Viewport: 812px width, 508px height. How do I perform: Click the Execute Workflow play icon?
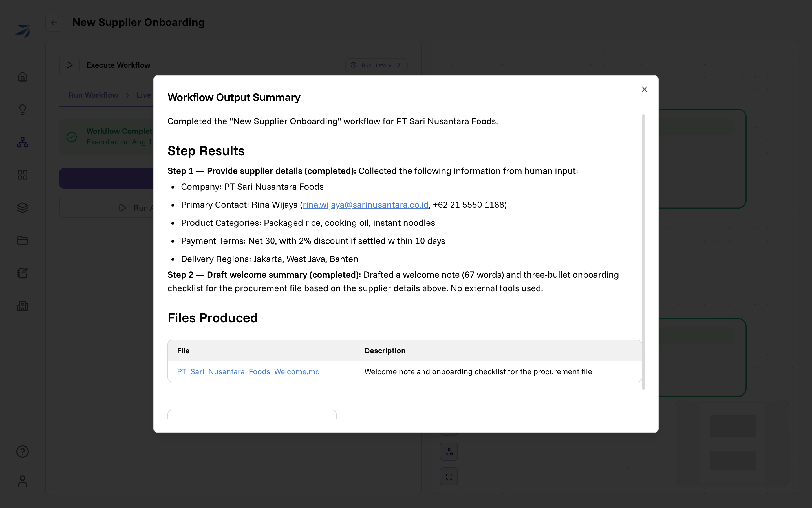(69, 65)
